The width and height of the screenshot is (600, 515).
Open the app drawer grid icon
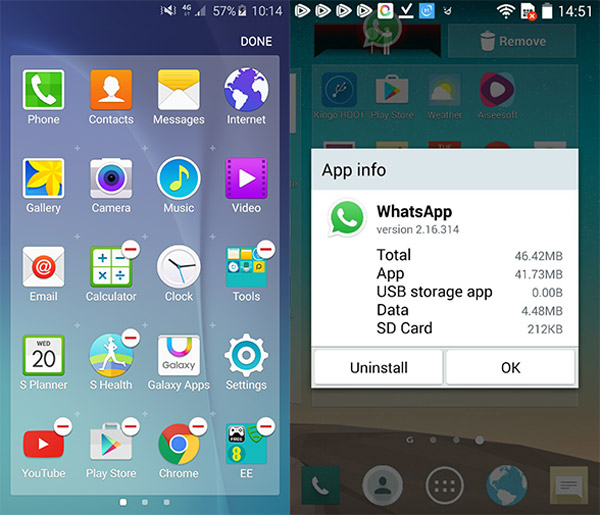coord(445,485)
